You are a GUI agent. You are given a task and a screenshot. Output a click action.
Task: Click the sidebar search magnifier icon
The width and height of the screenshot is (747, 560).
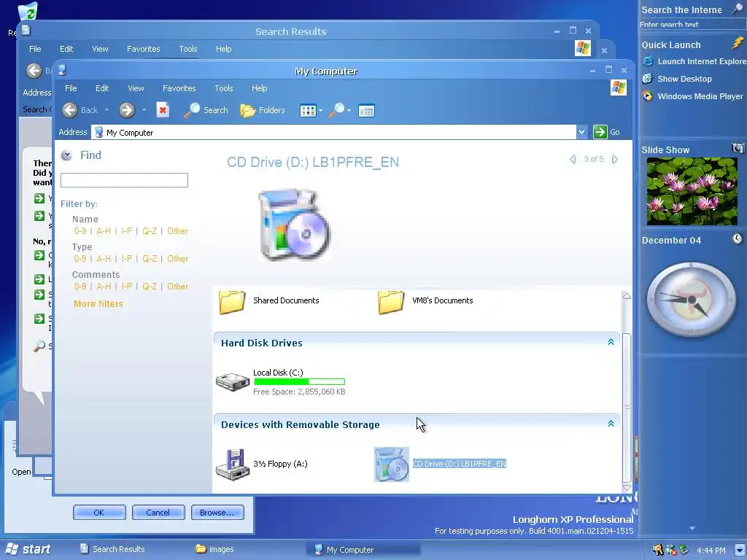point(738,9)
